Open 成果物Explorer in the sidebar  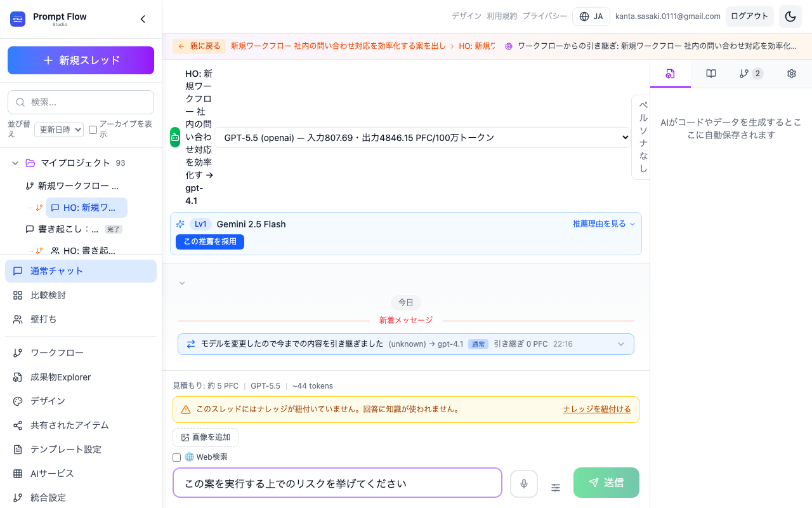(x=81, y=377)
